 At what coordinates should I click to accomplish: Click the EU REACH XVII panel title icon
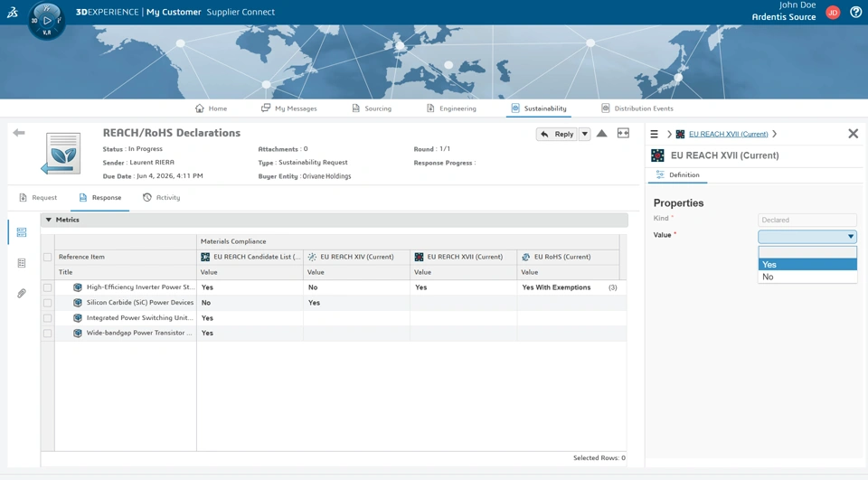(x=657, y=155)
